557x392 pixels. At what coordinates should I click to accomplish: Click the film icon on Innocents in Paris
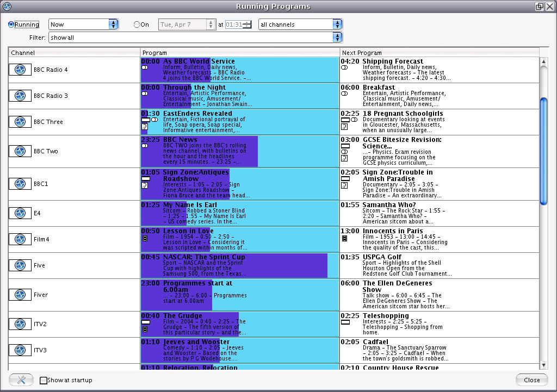pos(344,239)
